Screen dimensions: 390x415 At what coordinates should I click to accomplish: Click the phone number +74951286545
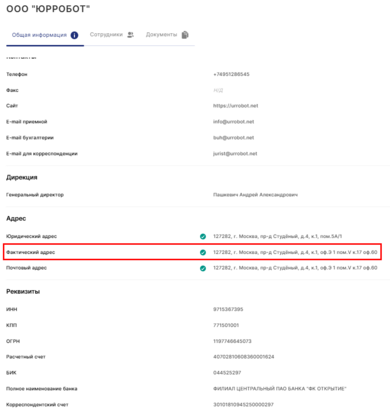[x=231, y=74]
